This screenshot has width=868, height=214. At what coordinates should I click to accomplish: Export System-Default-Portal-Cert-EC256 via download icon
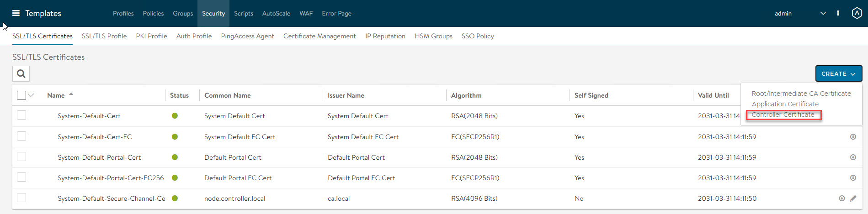(x=853, y=178)
